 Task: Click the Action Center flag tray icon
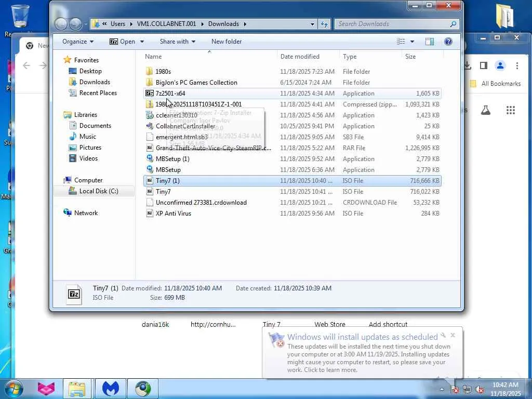tap(455, 390)
